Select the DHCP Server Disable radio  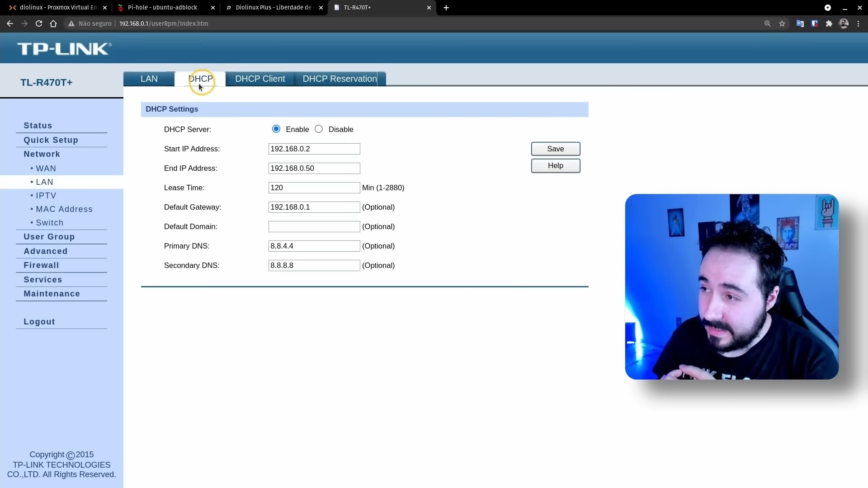coord(319,129)
